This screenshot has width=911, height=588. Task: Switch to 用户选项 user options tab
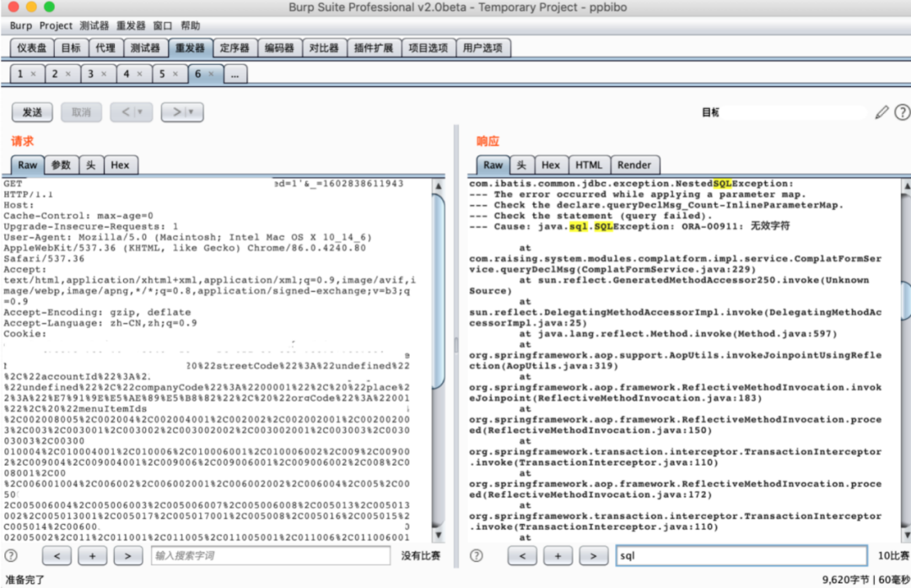coord(482,47)
